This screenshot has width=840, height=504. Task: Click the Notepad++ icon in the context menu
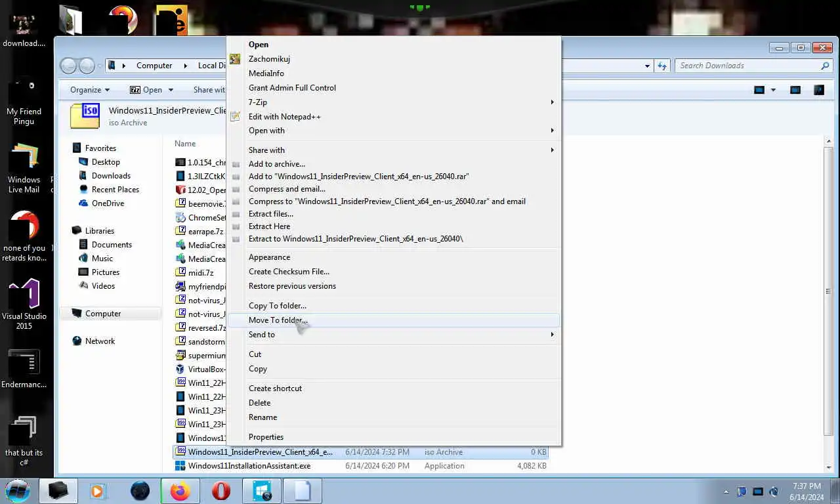click(x=235, y=117)
